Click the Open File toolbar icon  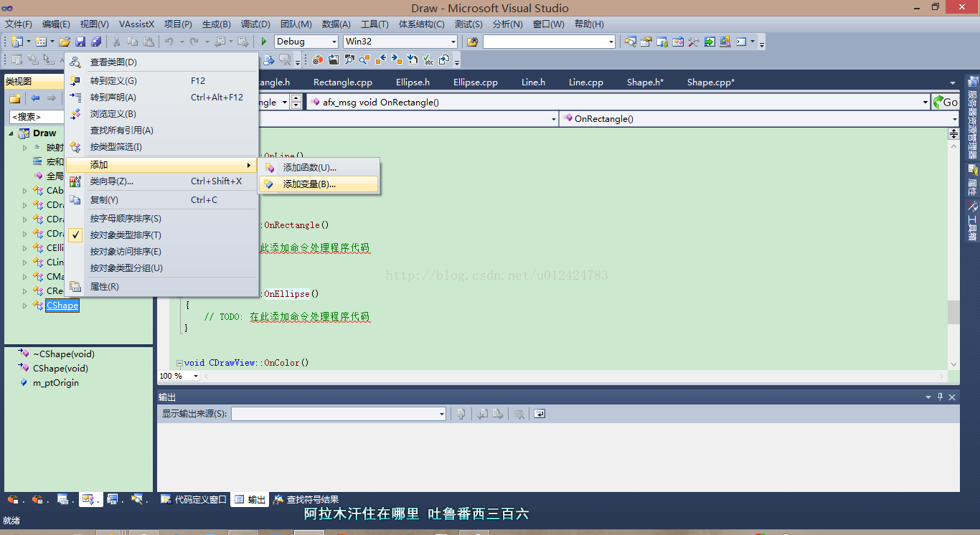(x=65, y=42)
